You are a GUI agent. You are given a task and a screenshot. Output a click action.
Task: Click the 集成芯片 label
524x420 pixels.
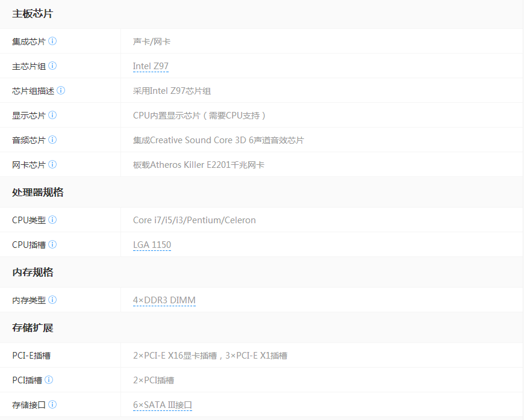coord(29,42)
